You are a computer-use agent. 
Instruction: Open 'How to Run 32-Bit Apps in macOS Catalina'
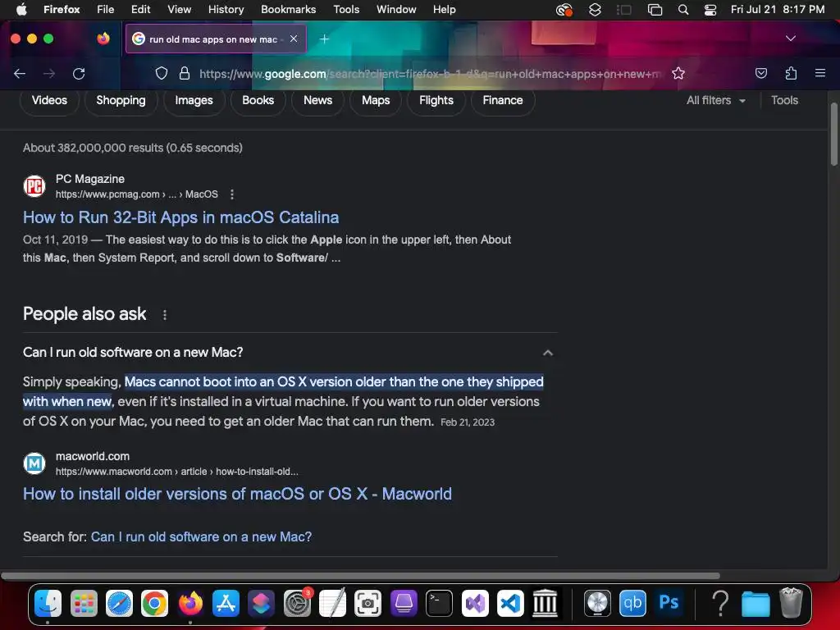coord(180,217)
